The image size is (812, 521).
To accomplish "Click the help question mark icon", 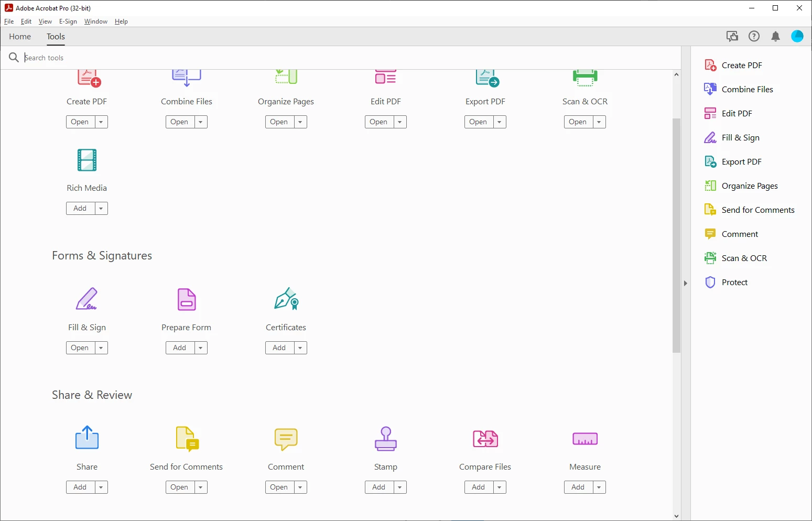I will pyautogui.click(x=754, y=36).
